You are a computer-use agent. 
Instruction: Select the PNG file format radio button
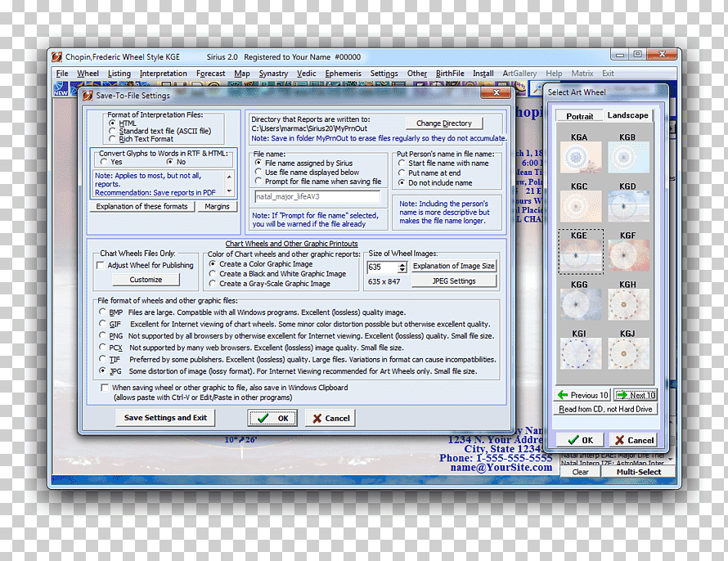(102, 335)
